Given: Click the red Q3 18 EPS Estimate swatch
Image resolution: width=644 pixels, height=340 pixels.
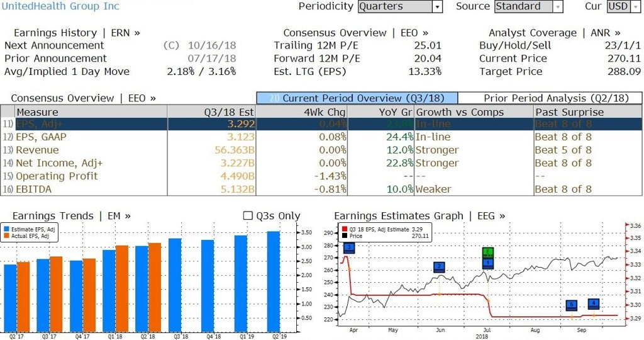Looking at the screenshot, I should click(x=344, y=229).
